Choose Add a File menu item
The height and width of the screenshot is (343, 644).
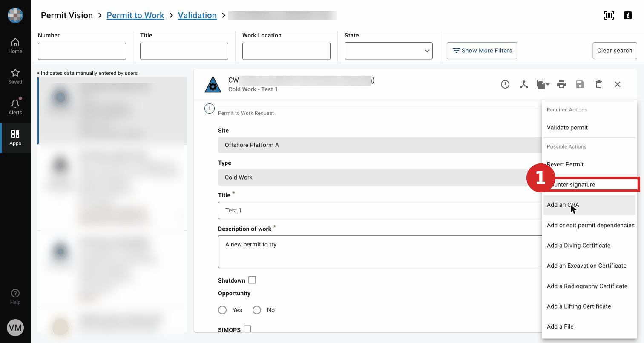click(589, 326)
